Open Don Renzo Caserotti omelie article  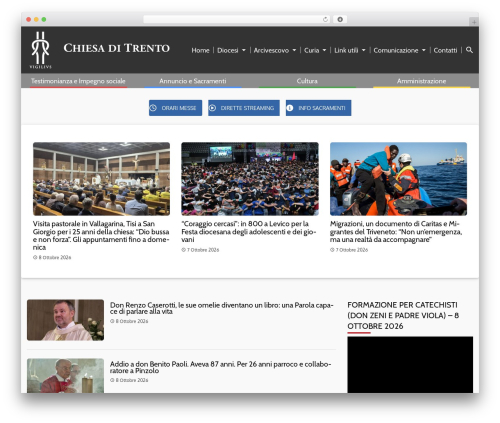point(222,308)
